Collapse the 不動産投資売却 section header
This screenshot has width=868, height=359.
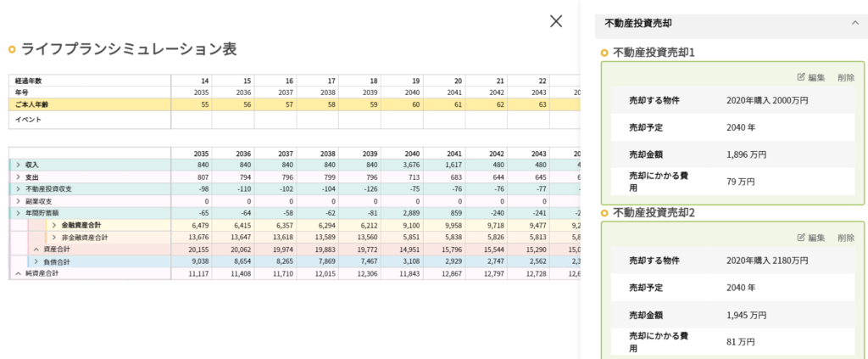[854, 24]
